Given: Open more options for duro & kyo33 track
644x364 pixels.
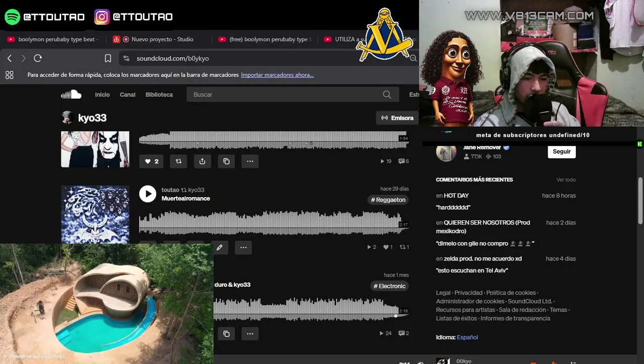Looking at the screenshot, I should (250, 334).
